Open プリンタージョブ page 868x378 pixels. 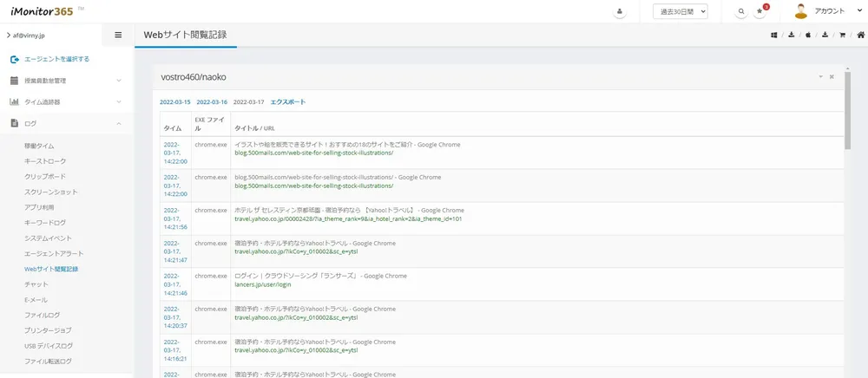[x=48, y=330]
